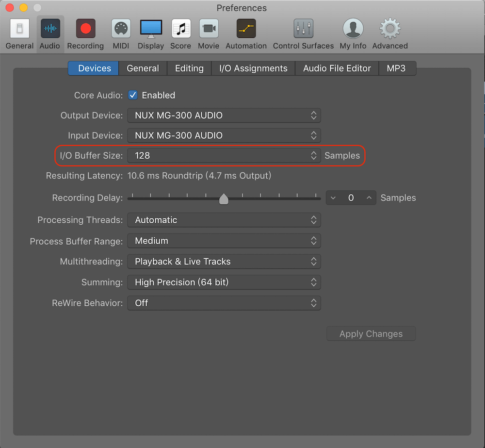The width and height of the screenshot is (485, 448).
Task: Open Control Surfaces mixer icon
Action: coord(303,30)
